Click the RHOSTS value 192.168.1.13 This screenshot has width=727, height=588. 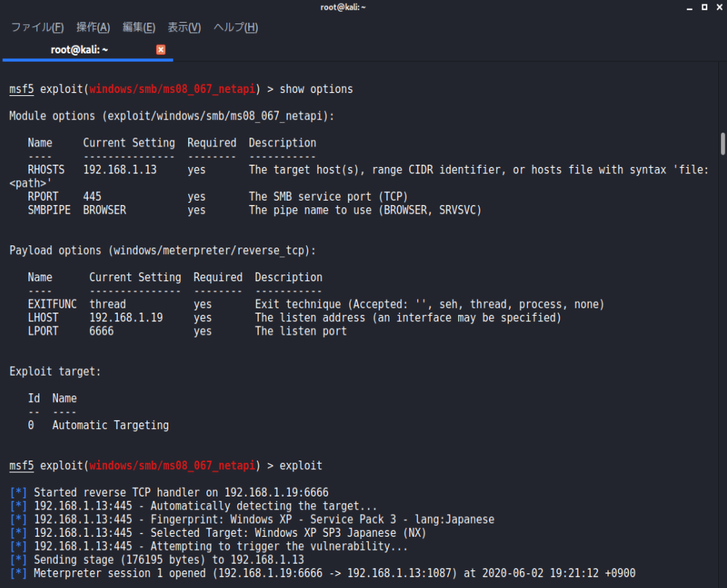click(119, 170)
